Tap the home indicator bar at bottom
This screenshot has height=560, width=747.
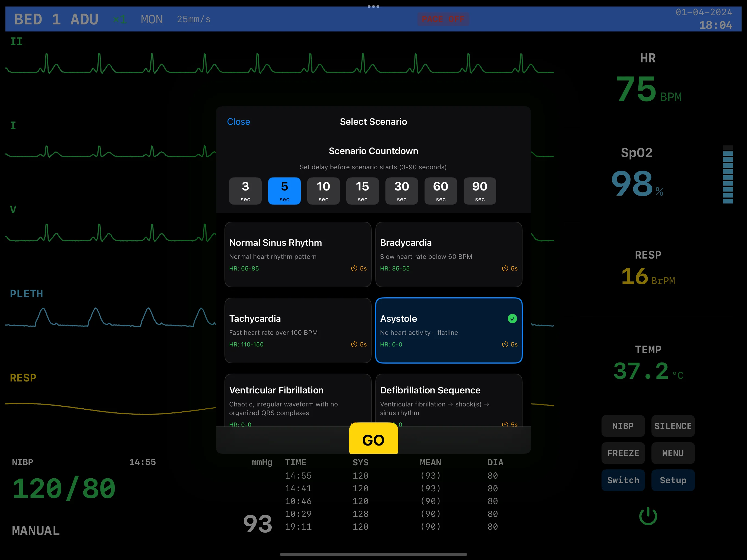373,554
